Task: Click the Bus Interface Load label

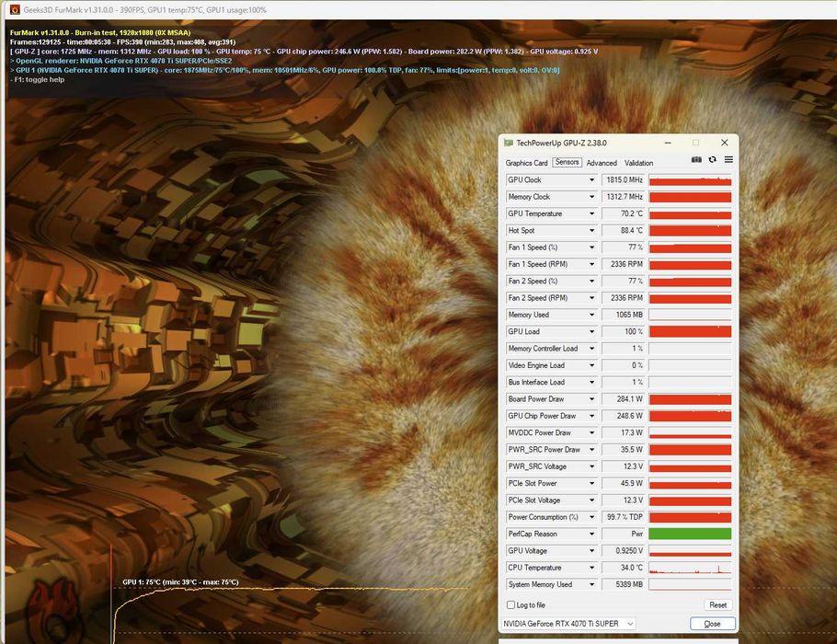Action: (x=536, y=383)
